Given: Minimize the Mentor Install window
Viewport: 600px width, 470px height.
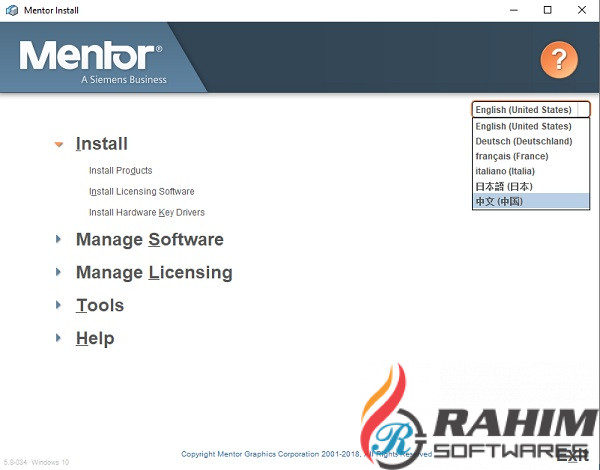Looking at the screenshot, I should 514,10.
